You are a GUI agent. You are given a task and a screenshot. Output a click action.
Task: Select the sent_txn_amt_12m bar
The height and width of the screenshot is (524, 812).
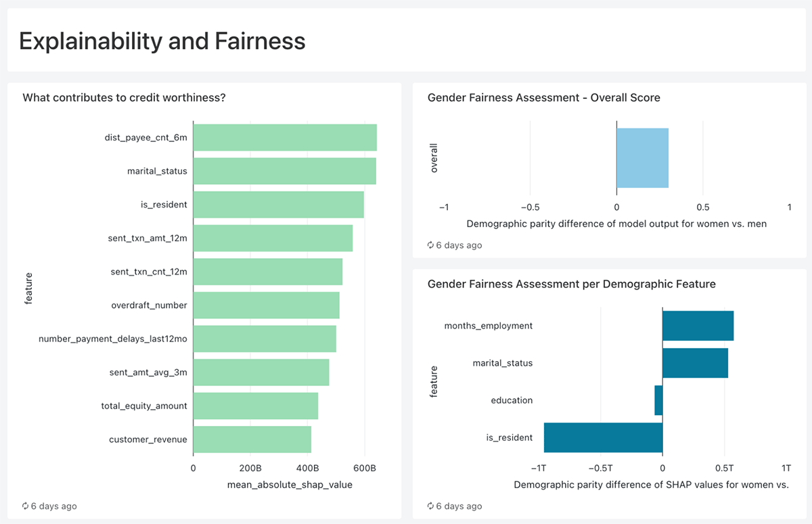[273, 238]
